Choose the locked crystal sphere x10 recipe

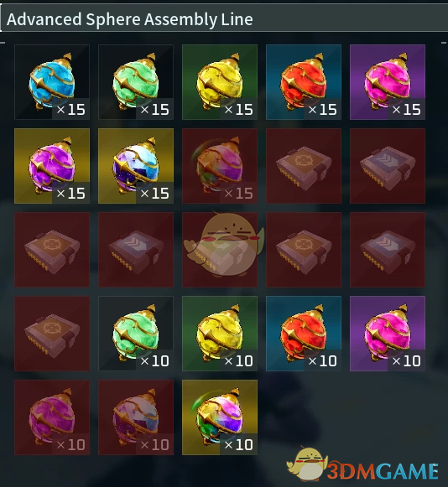(136, 417)
